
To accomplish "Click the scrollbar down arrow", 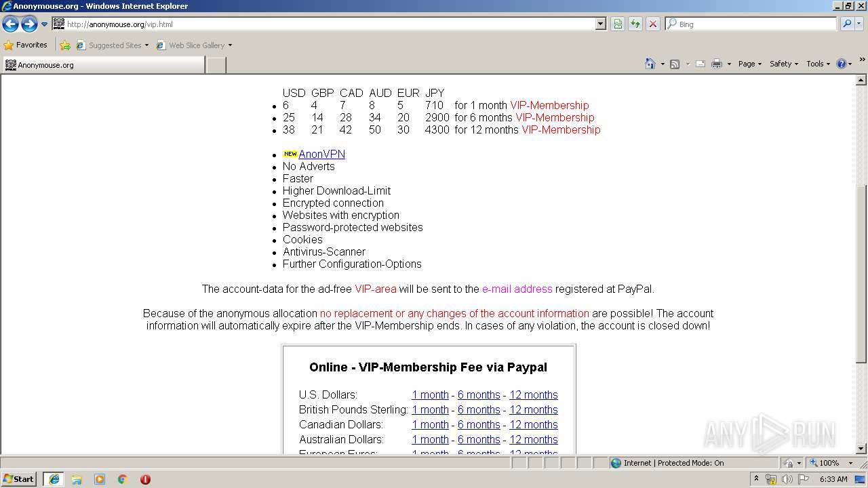I will pyautogui.click(x=861, y=449).
